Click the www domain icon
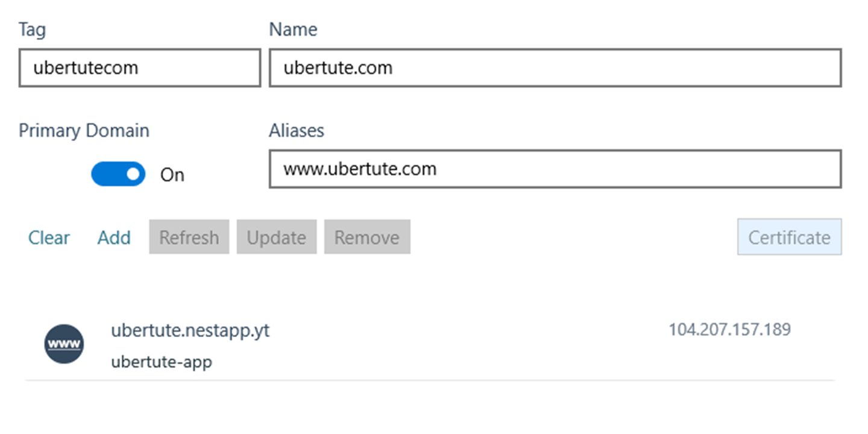The image size is (868, 434). pyautogui.click(x=64, y=344)
